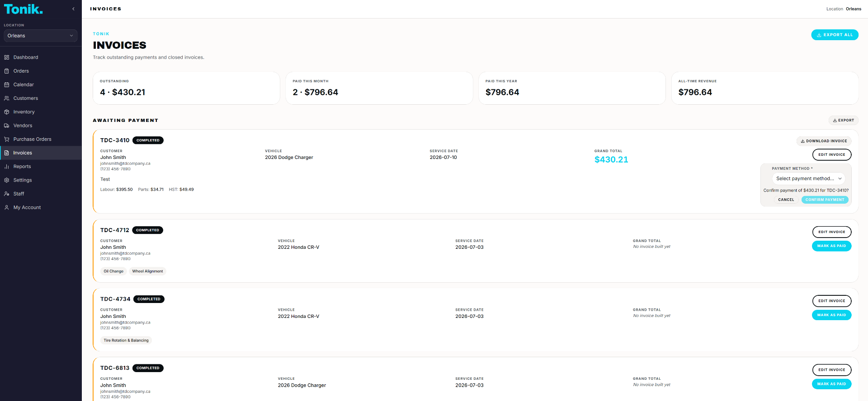This screenshot has height=401, width=868.
Task: Click the Test note on TDC-3410
Action: (105, 179)
